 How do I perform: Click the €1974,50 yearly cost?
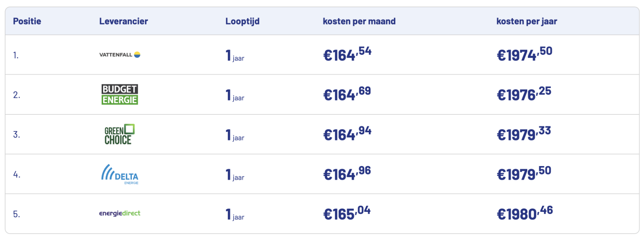click(524, 54)
